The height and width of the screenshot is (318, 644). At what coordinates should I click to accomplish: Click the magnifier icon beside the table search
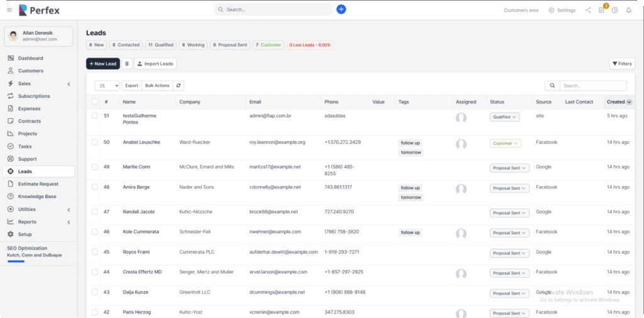[552, 85]
